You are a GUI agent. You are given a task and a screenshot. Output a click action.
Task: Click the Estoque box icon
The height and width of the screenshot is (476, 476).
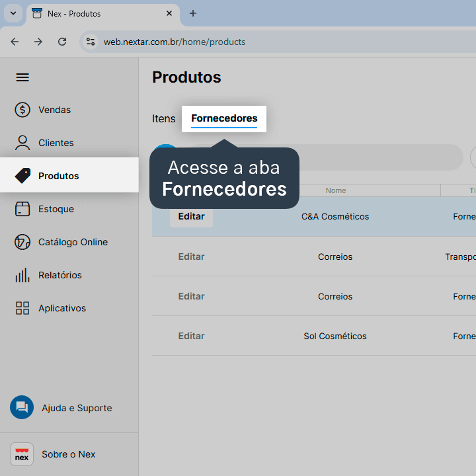(22, 209)
